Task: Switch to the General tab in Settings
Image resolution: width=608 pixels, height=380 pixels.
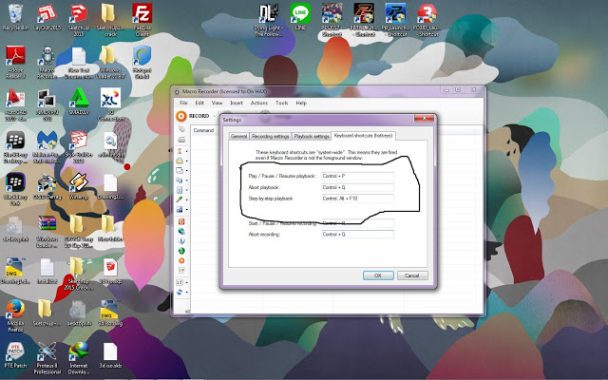Action: tap(239, 136)
